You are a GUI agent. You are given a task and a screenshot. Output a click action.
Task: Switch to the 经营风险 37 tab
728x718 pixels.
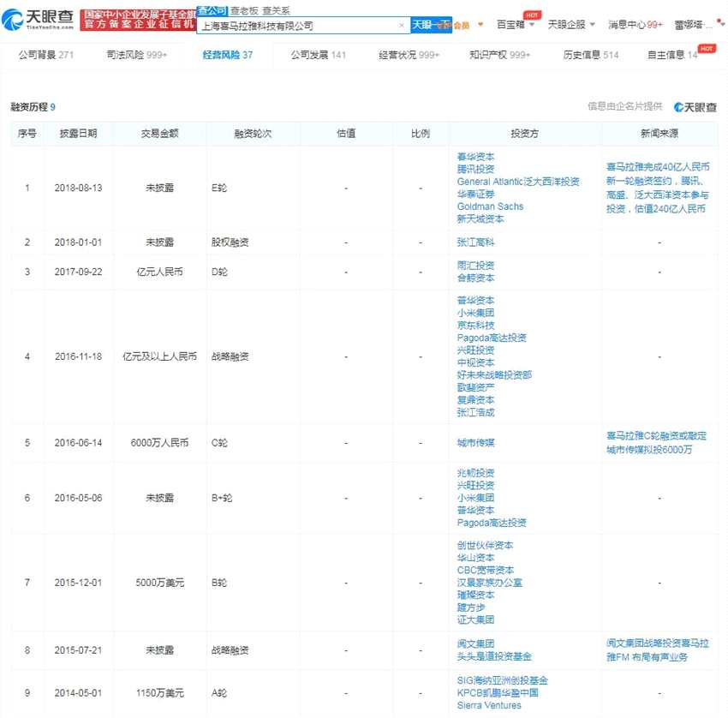[228, 55]
